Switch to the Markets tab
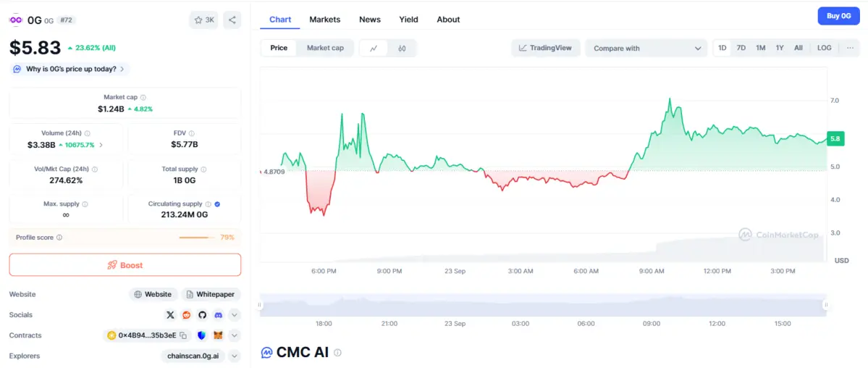Image resolution: width=868 pixels, height=368 pixels. tap(324, 20)
